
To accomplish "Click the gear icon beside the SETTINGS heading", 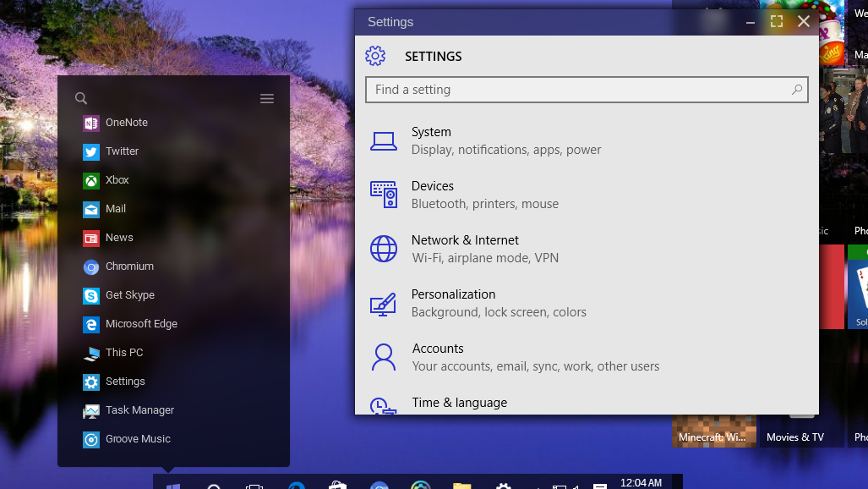I will tap(375, 56).
